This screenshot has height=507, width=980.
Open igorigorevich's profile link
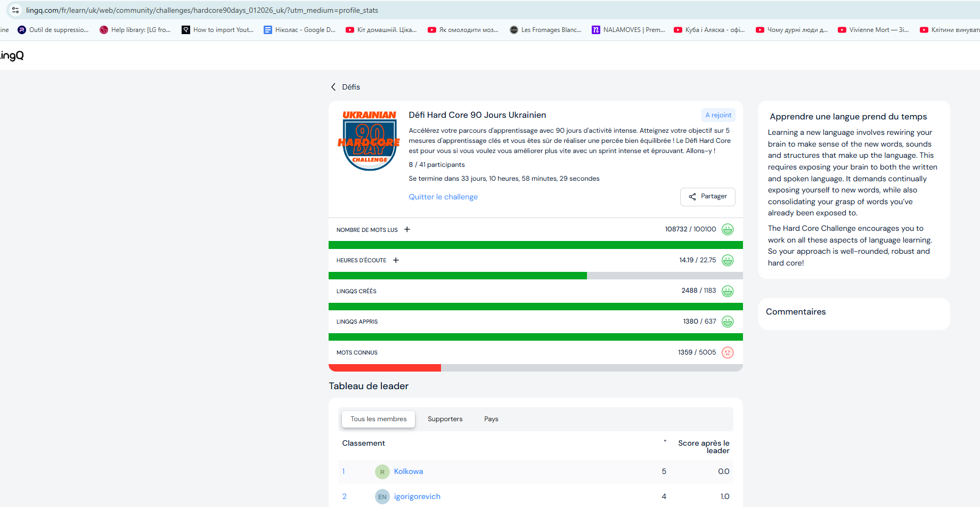point(416,496)
